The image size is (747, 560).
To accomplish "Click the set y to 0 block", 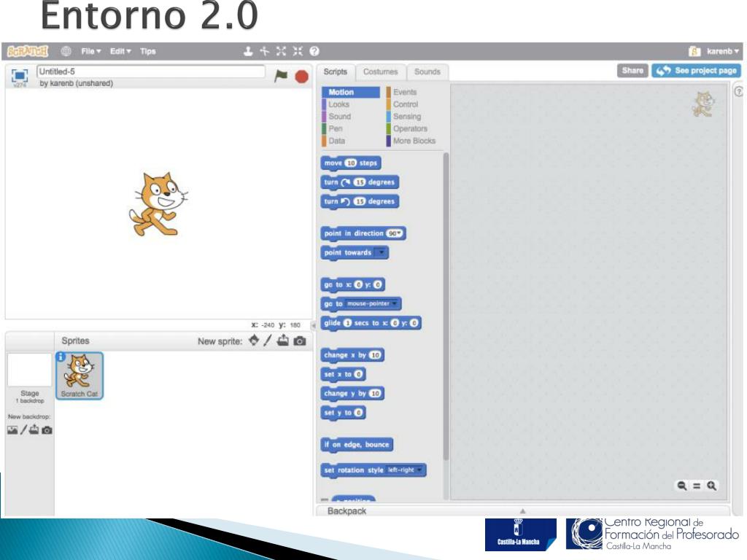I will pos(343,413).
